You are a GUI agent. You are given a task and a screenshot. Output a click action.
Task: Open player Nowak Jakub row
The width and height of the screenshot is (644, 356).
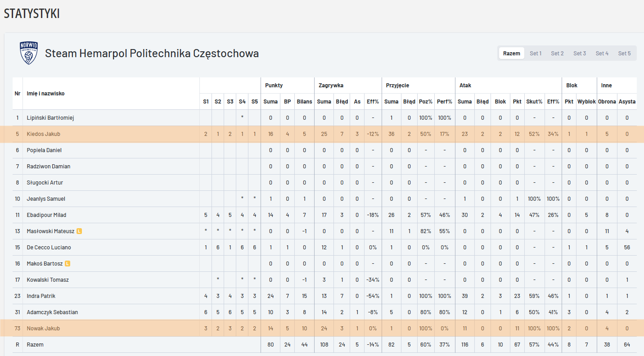pyautogui.click(x=43, y=329)
